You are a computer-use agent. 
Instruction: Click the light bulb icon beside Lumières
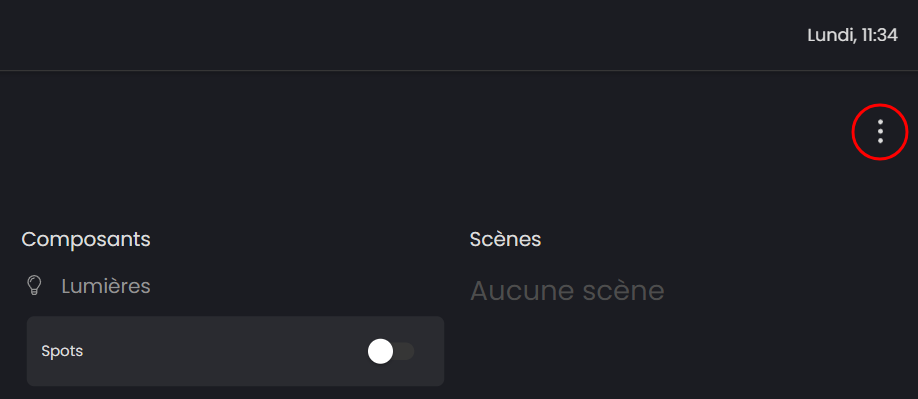pyautogui.click(x=35, y=286)
